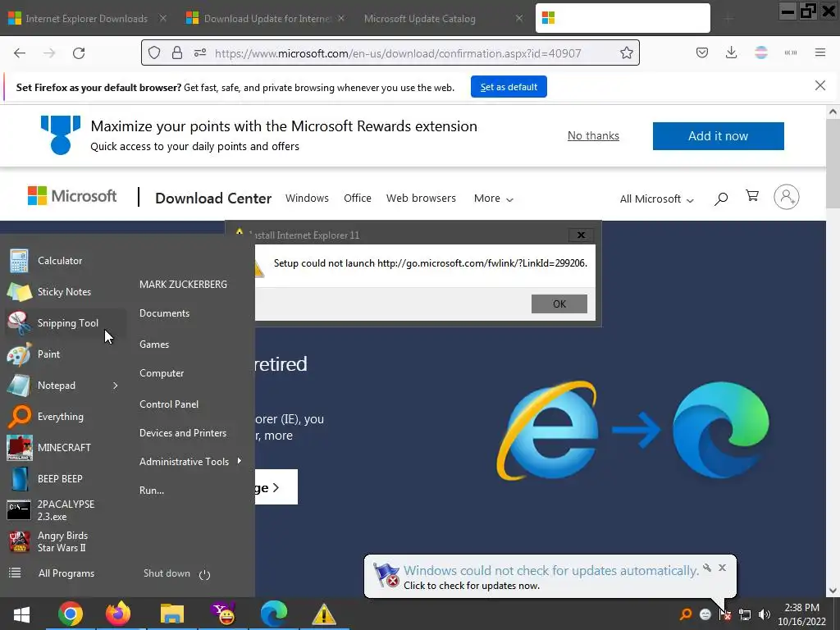
Task: Open site permissions icon in address bar
Action: [x=200, y=53]
